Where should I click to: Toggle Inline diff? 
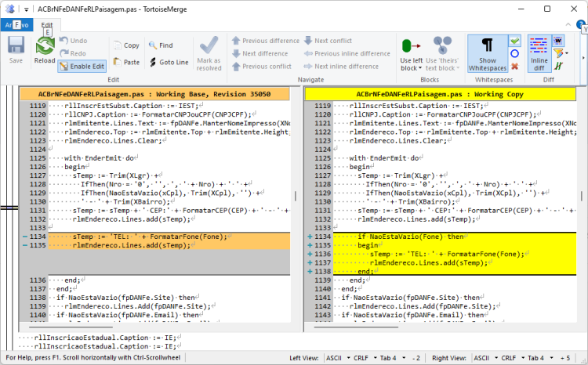539,53
